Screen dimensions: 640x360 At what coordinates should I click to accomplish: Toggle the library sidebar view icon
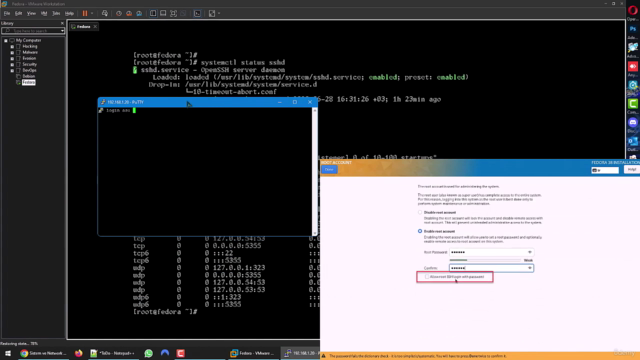153,13
